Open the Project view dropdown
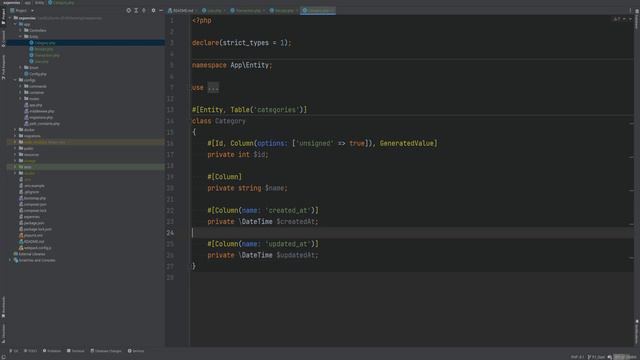640x360 pixels. click(22, 10)
